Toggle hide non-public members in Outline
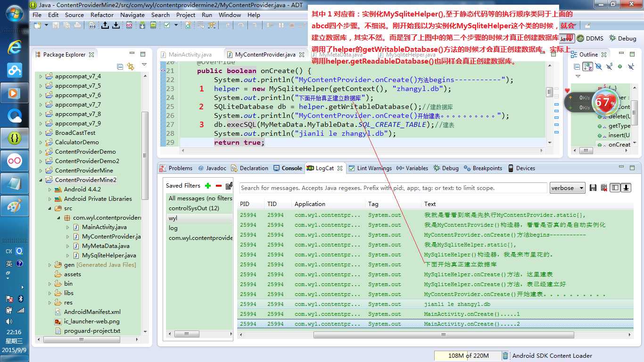 [x=620, y=66]
